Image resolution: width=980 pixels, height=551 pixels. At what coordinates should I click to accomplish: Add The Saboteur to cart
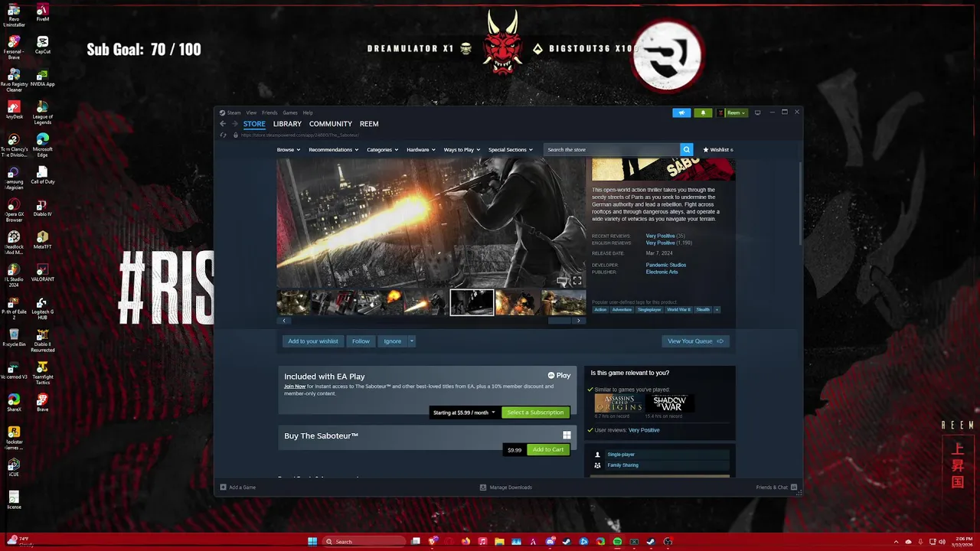click(x=548, y=450)
